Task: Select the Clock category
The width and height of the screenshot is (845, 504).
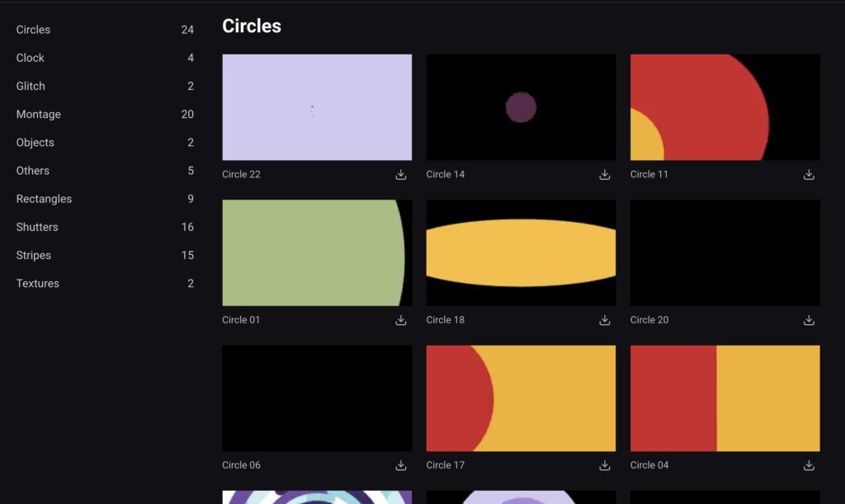Action: (31, 58)
